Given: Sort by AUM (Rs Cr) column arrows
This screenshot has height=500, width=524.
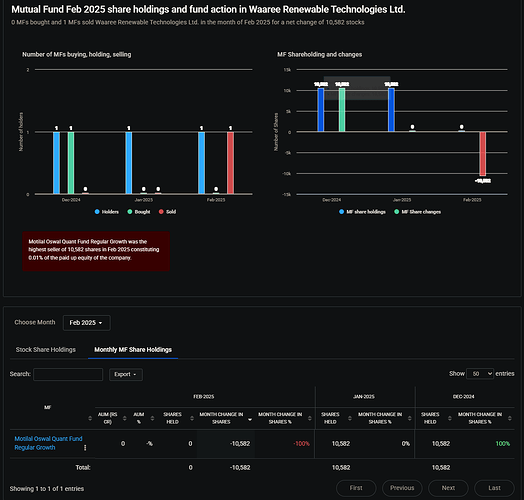Looking at the screenshot, I should [x=125, y=418].
